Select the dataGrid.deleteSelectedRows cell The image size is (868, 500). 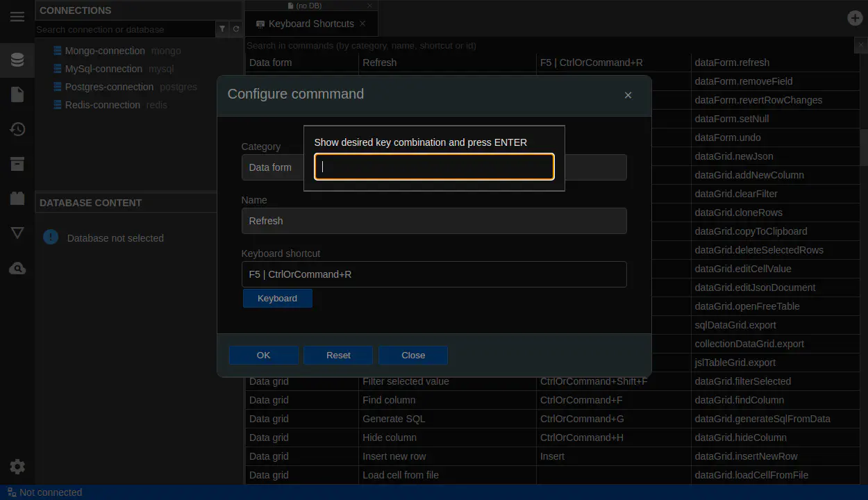[775, 250]
